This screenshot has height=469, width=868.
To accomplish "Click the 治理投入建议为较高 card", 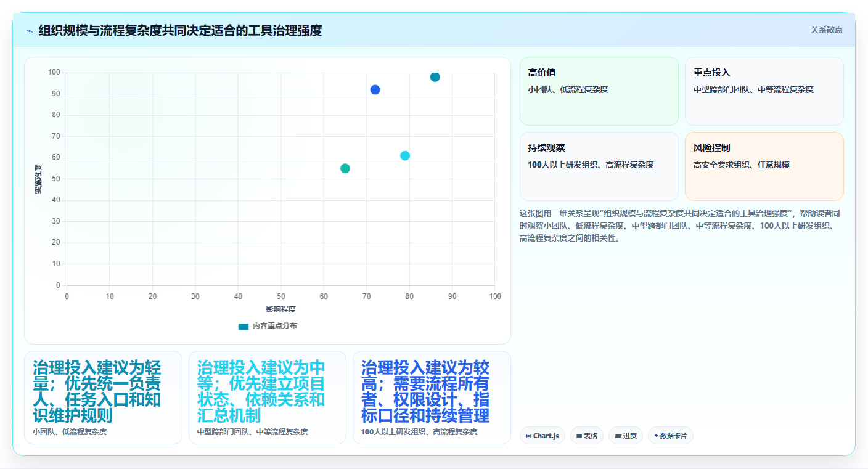I will click(x=432, y=398).
